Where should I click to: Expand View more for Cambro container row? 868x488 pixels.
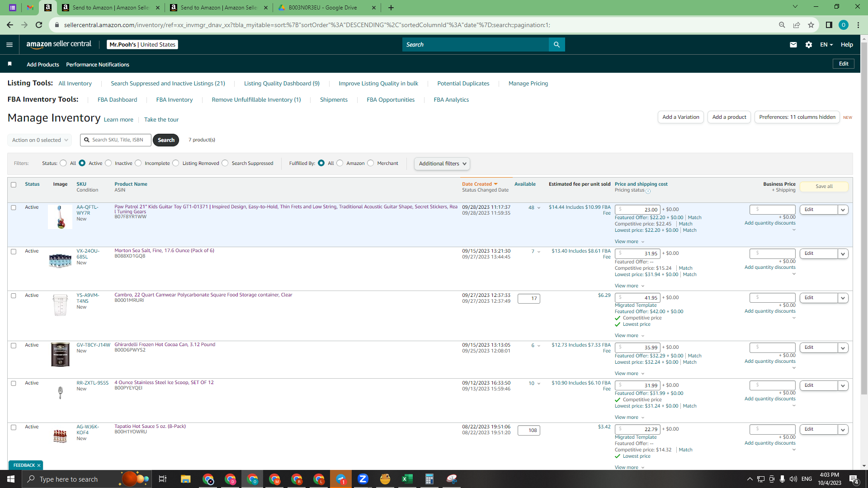click(629, 336)
